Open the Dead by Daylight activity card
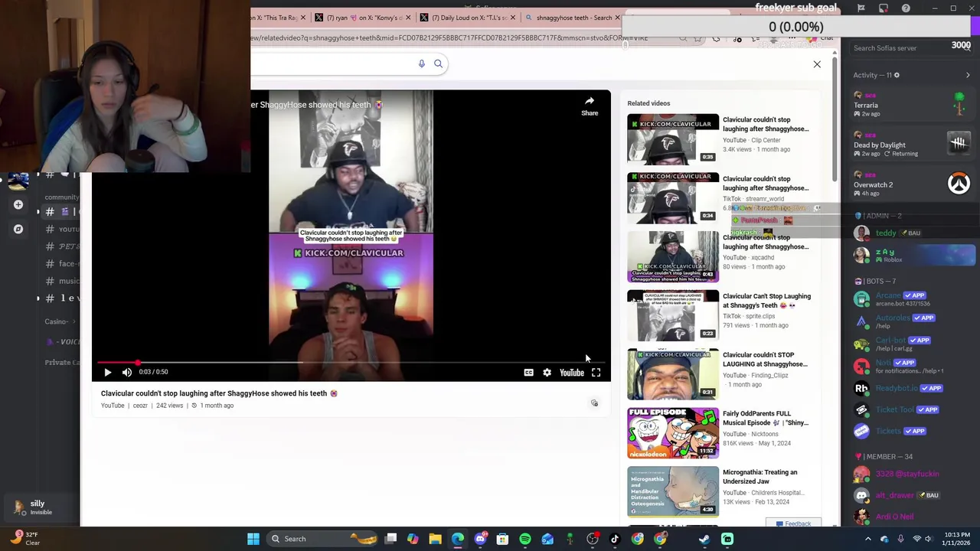Viewport: 980px width, 551px height. (911, 145)
